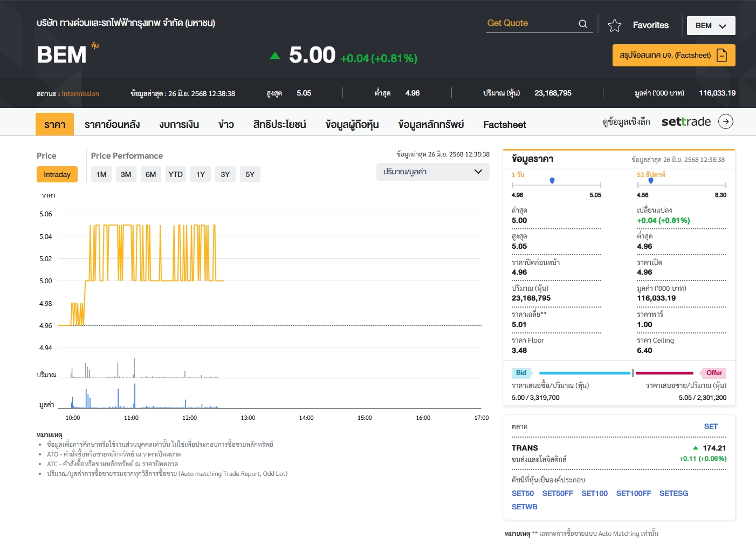Click the ราคา Floor value 3.48
The height and width of the screenshot is (545, 756).
click(519, 350)
